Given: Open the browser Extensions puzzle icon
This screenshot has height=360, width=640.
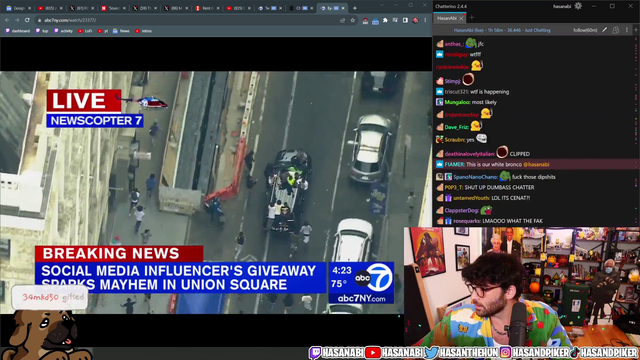Looking at the screenshot, I should (385, 20).
